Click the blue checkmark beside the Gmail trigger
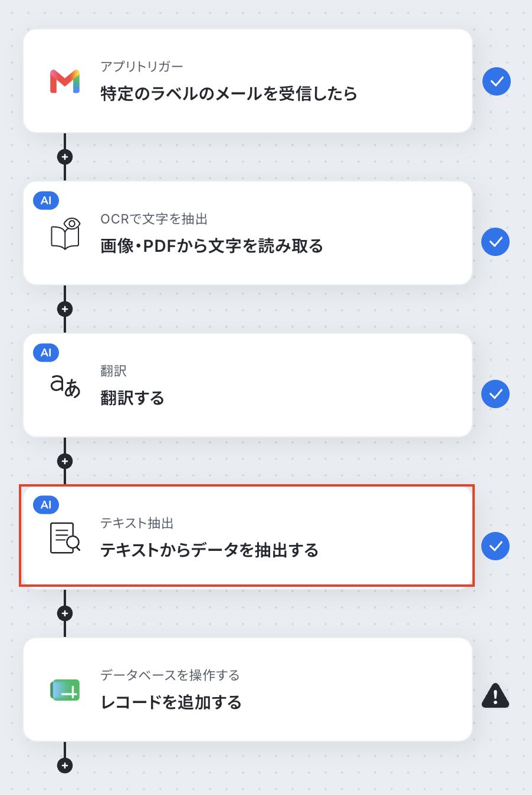 [x=497, y=81]
